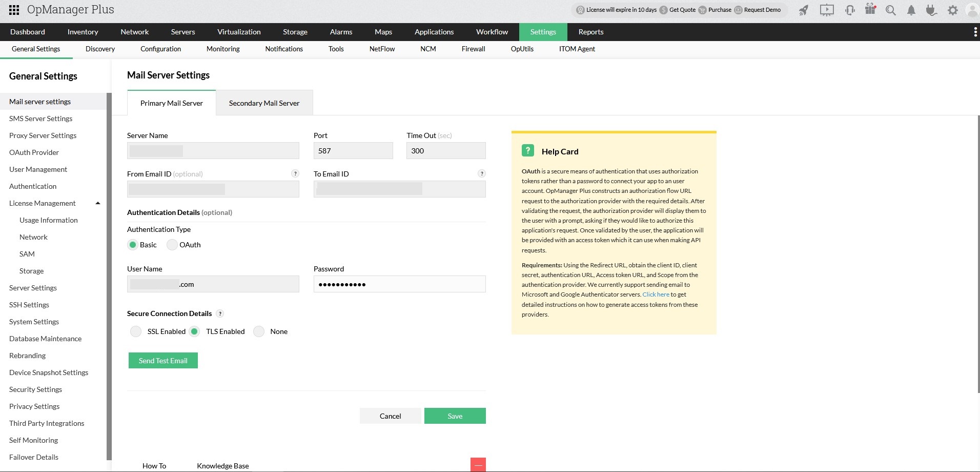Click the help icon beside Secure Connection Details

(220, 313)
